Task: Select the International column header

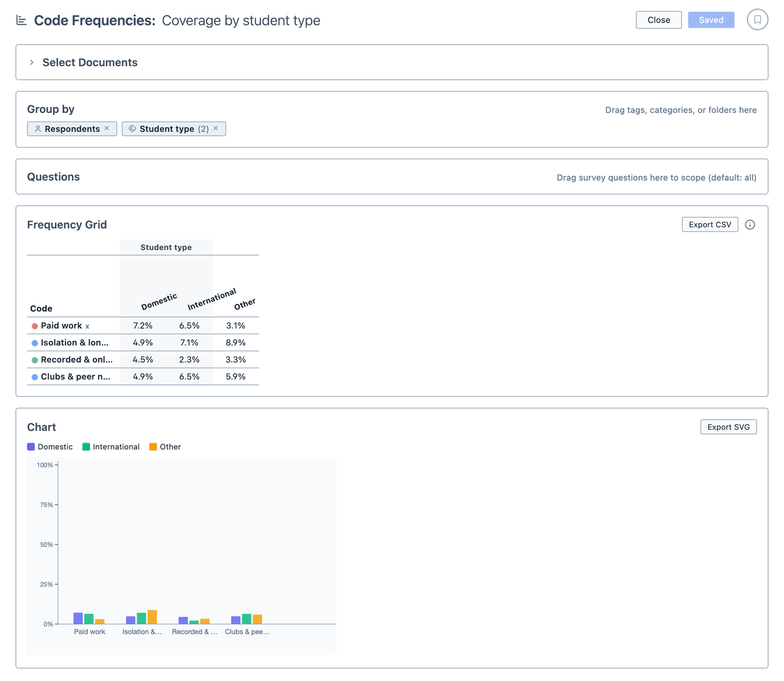Action: [x=212, y=299]
